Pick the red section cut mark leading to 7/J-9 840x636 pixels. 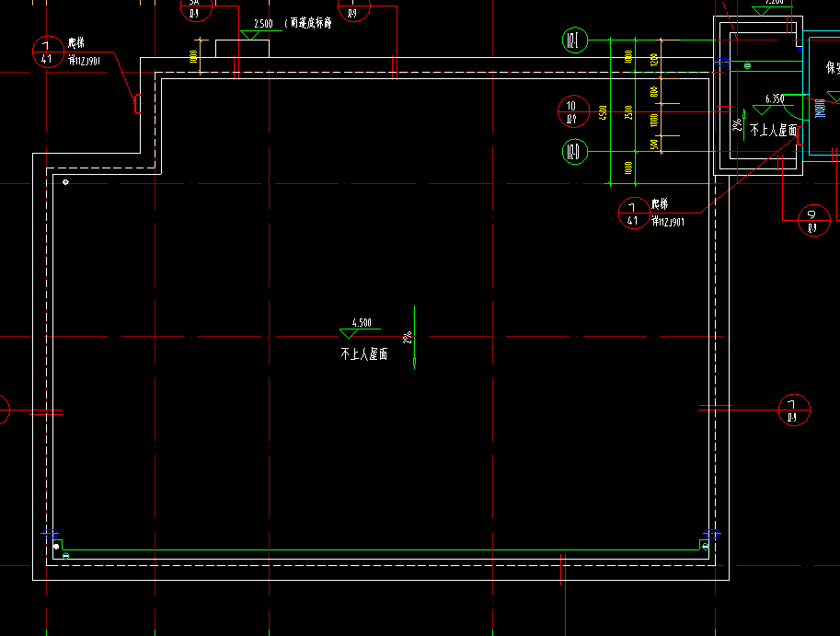point(715,408)
